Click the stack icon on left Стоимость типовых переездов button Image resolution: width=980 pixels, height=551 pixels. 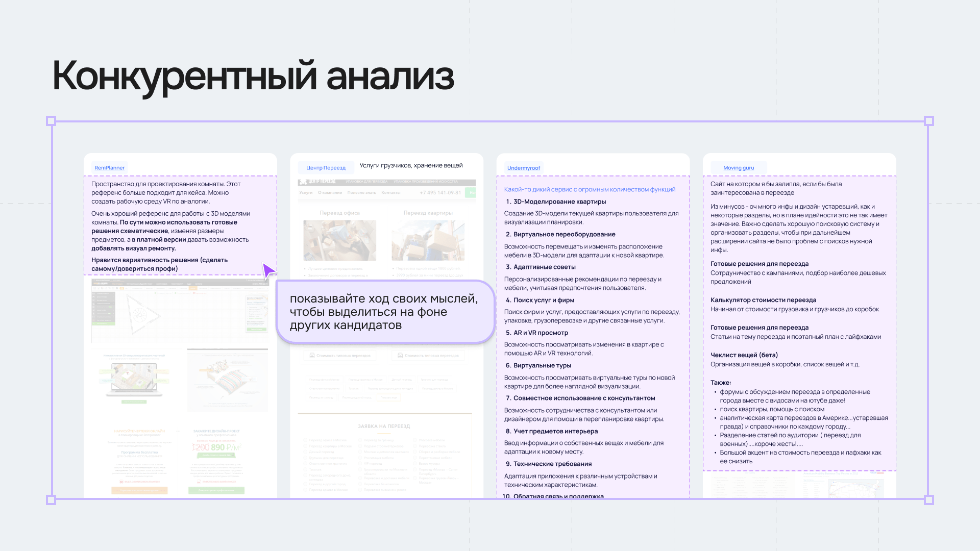click(x=312, y=356)
